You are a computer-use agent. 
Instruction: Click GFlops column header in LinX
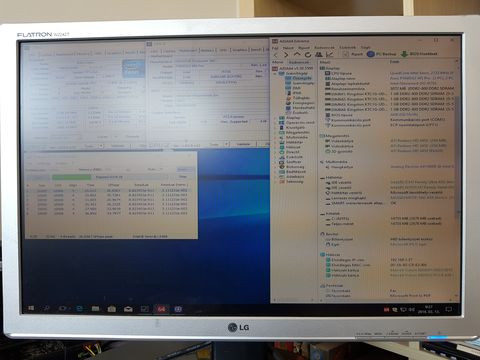point(114,185)
